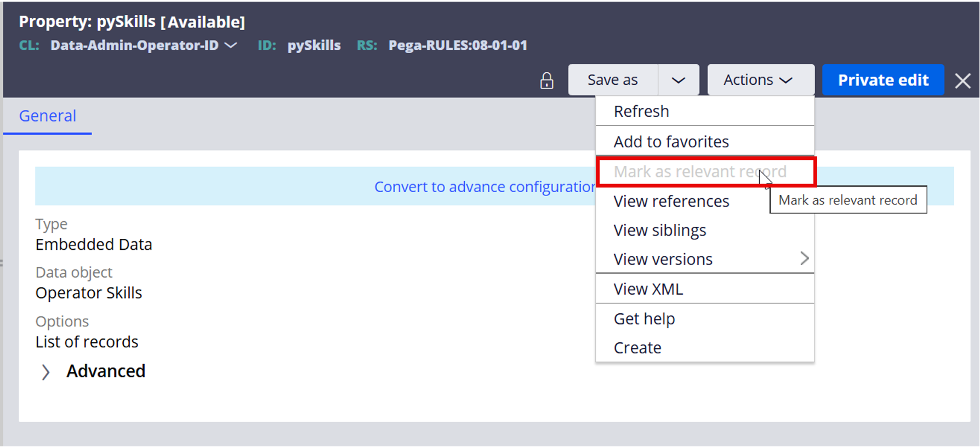Expand the Advanced section
980x448 pixels.
tap(46, 372)
